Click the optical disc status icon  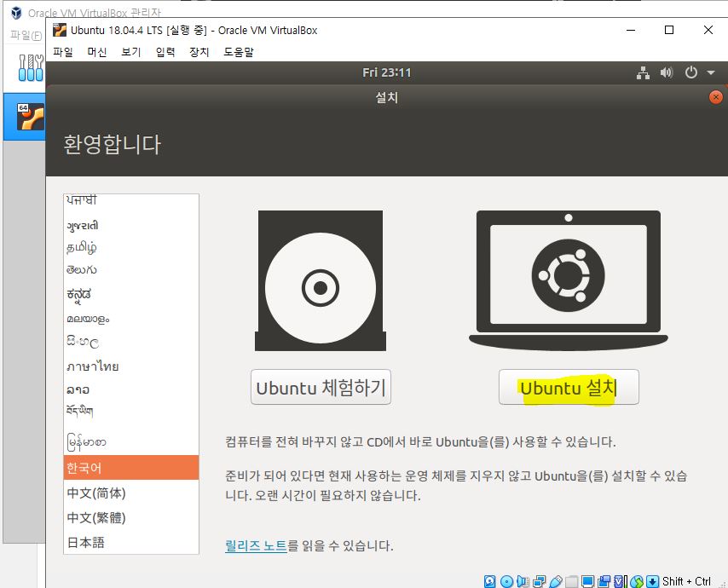coord(507,581)
